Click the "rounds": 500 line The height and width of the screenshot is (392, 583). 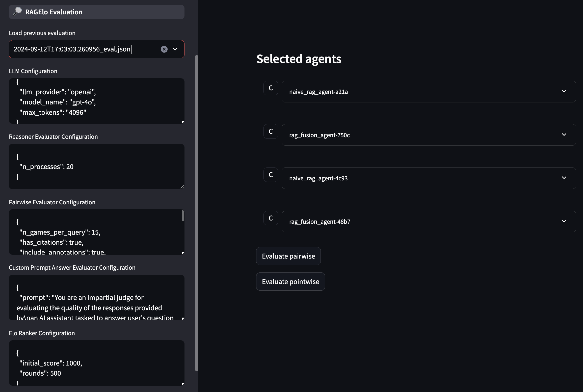pyautogui.click(x=40, y=373)
